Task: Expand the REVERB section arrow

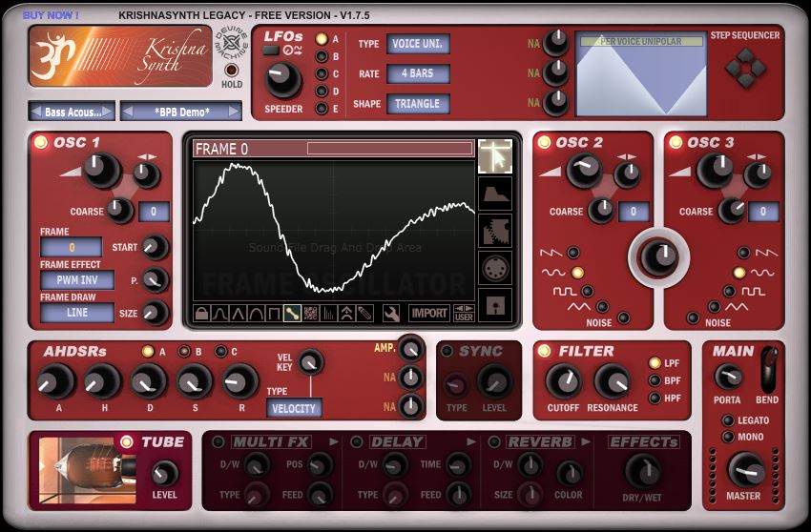Action: [x=586, y=441]
